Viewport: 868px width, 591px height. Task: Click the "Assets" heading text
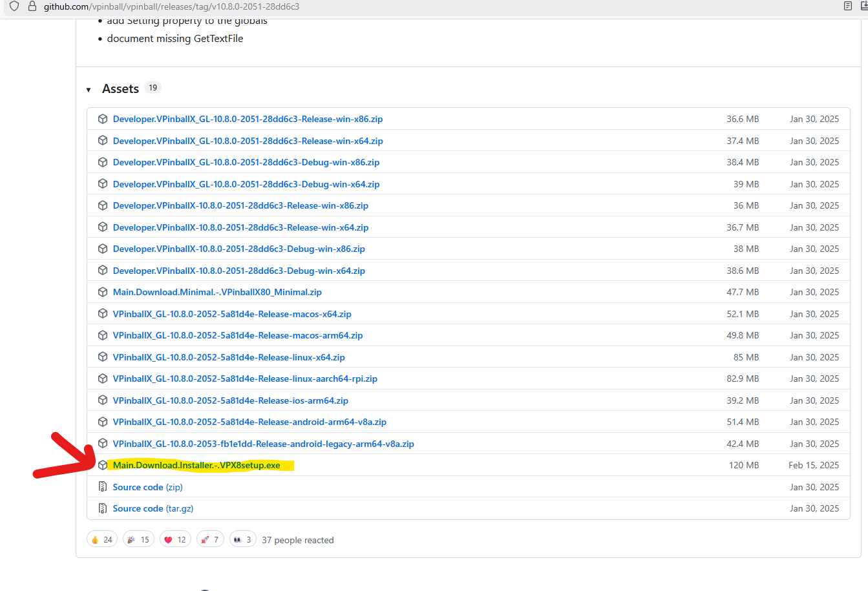coord(120,89)
